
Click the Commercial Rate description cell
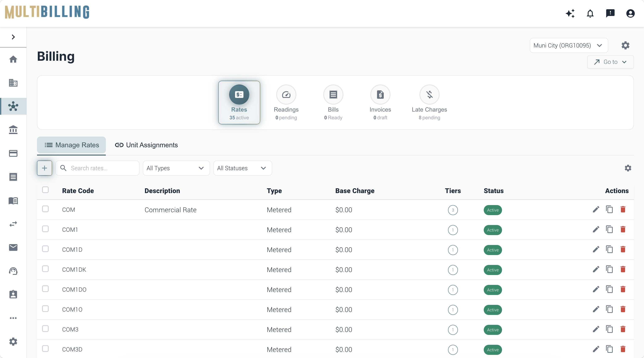[x=170, y=210]
